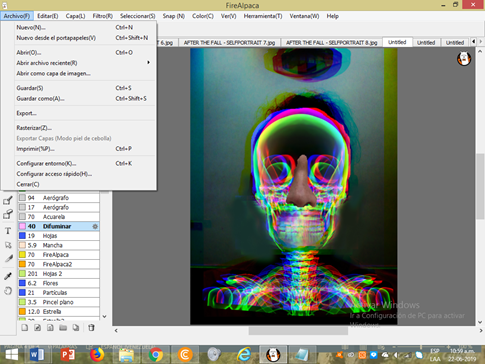This screenshot has height=364, width=485.
Task: Select the Particulas brush
Action: 59,293
